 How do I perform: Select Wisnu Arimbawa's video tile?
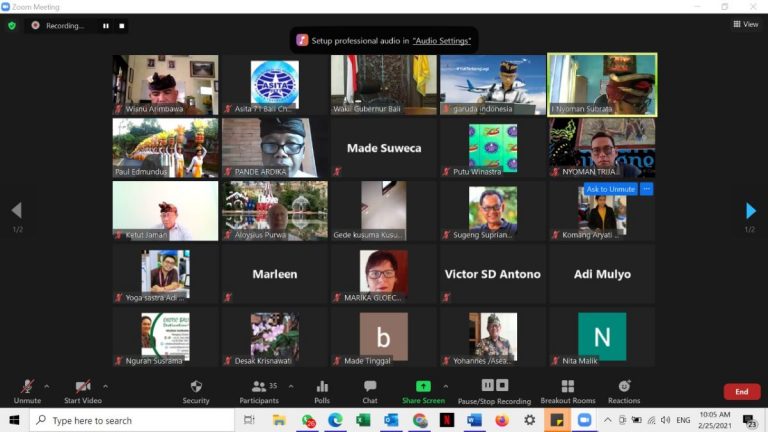[166, 85]
